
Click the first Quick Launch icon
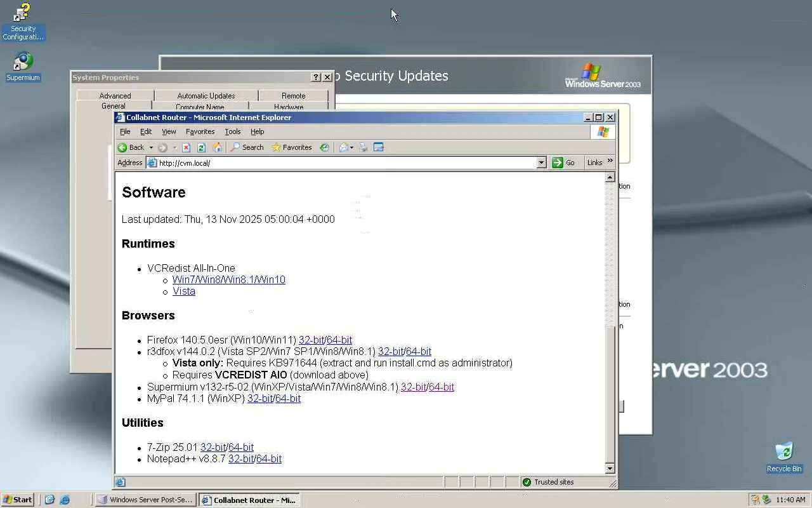pos(49,500)
